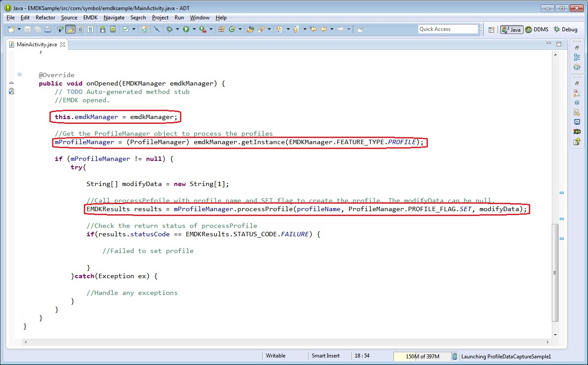Toggle Mark Occurrences highlighter button

point(70,29)
